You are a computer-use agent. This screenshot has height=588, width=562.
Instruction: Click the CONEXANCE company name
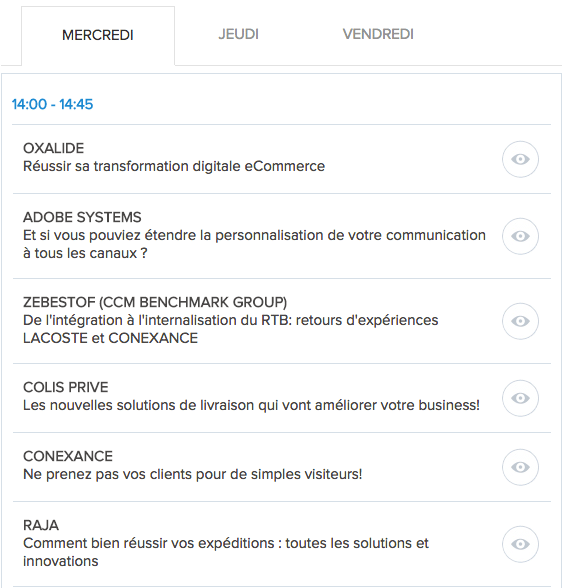tap(68, 456)
